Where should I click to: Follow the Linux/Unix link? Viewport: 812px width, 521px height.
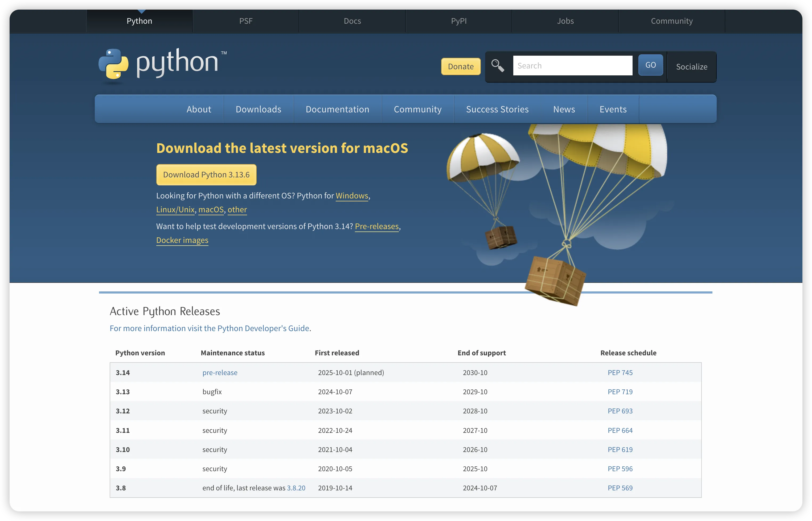pos(175,209)
